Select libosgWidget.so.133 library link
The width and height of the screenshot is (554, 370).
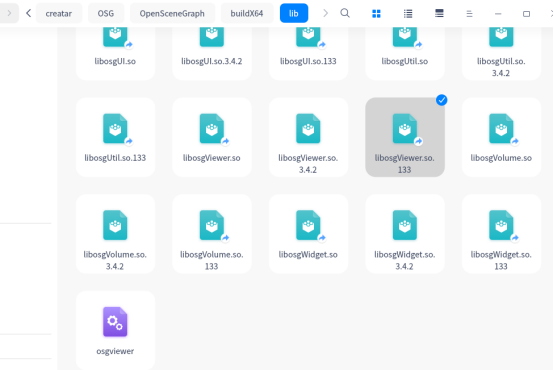coord(501,234)
